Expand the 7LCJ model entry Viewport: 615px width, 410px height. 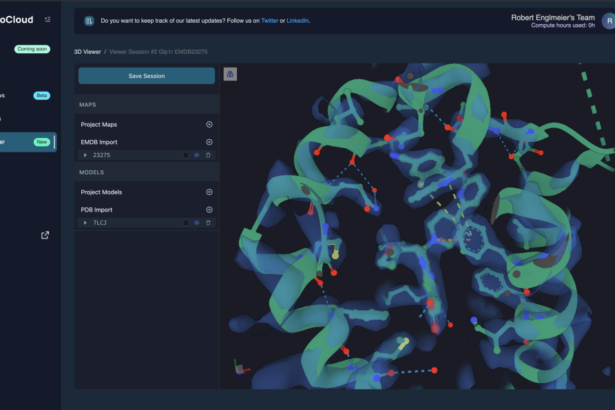point(85,223)
